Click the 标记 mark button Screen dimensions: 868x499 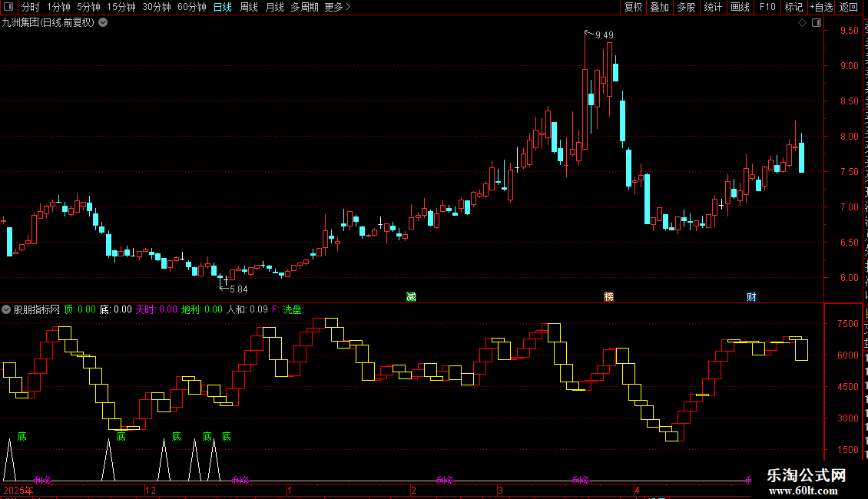(x=793, y=7)
